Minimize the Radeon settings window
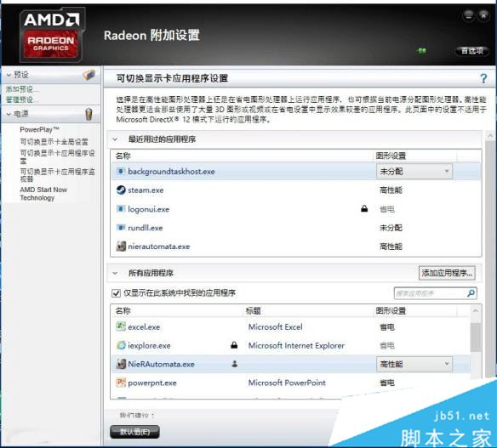 point(468,15)
